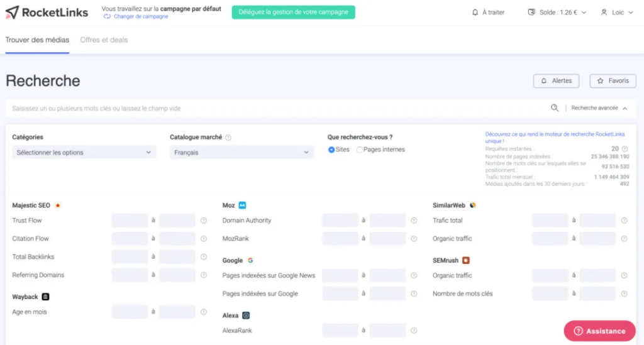Click help icon beside Domain Authority

[414, 221]
